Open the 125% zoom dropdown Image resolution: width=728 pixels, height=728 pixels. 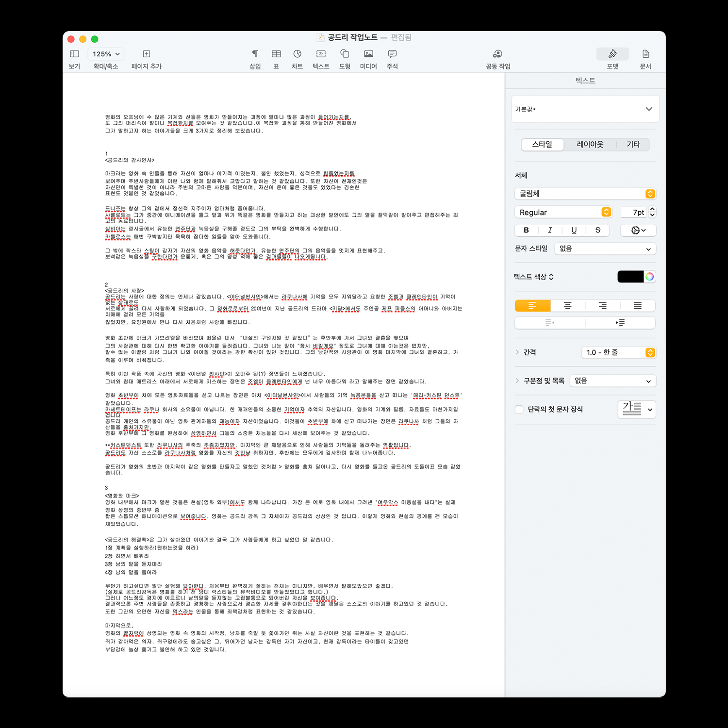[x=106, y=54]
